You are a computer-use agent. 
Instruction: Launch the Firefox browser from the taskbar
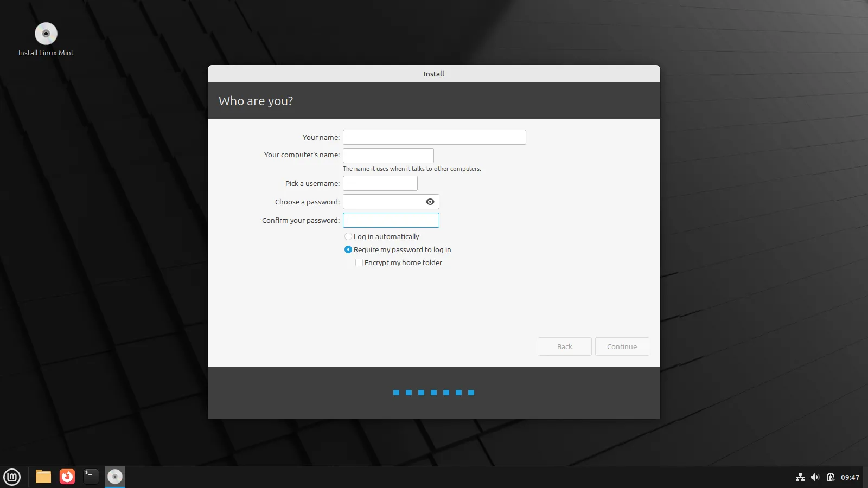pyautogui.click(x=67, y=477)
